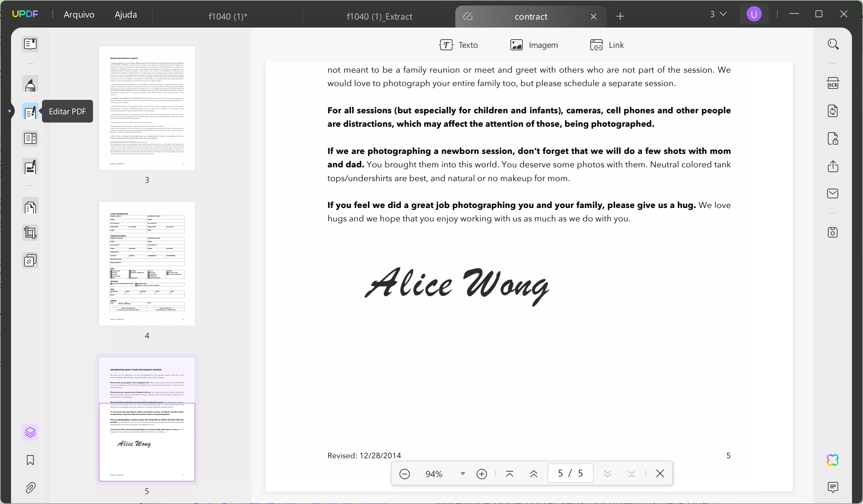Open the Arquivo menu
The height and width of the screenshot is (504, 863).
(x=79, y=14)
